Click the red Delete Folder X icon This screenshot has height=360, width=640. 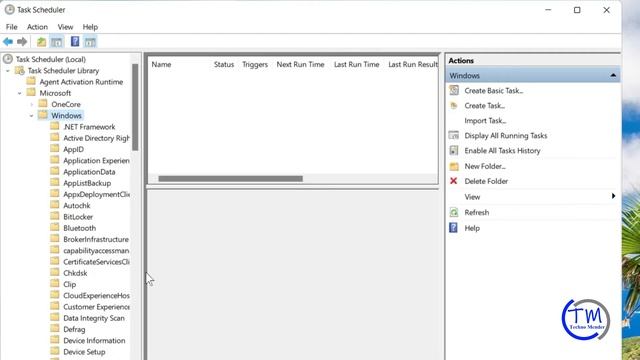click(x=453, y=181)
